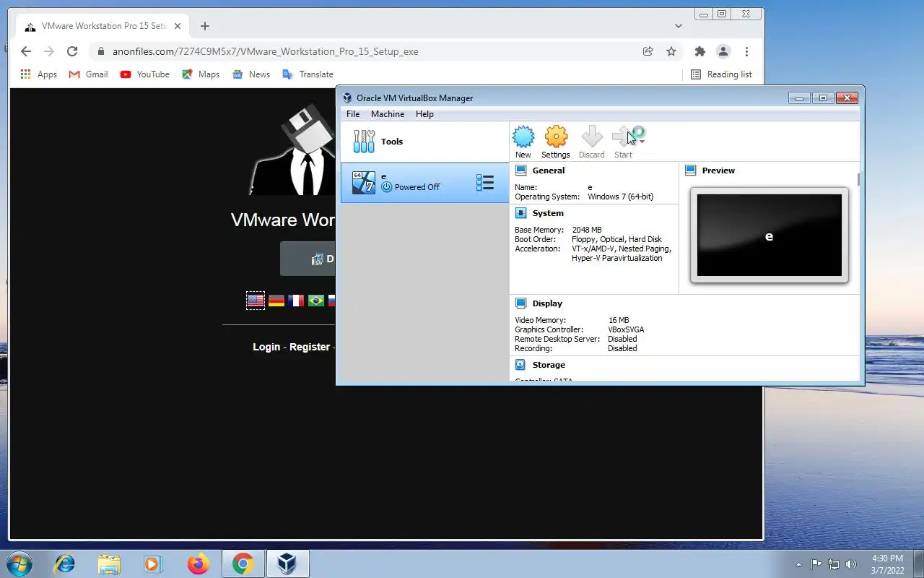The height and width of the screenshot is (578, 924).
Task: Click the share page icon in Chrome
Action: [648, 51]
